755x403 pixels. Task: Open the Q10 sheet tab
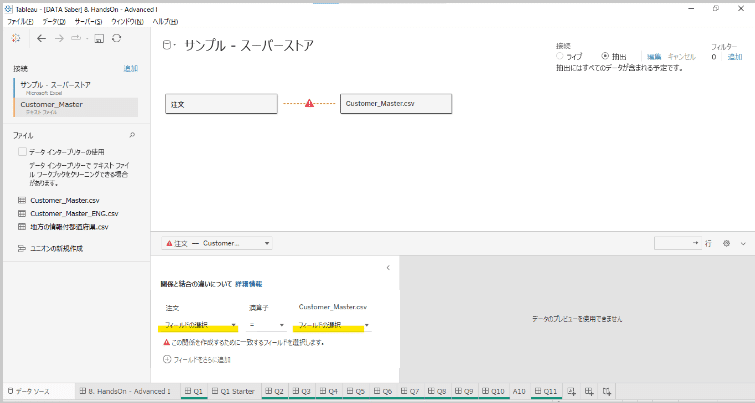(494, 391)
